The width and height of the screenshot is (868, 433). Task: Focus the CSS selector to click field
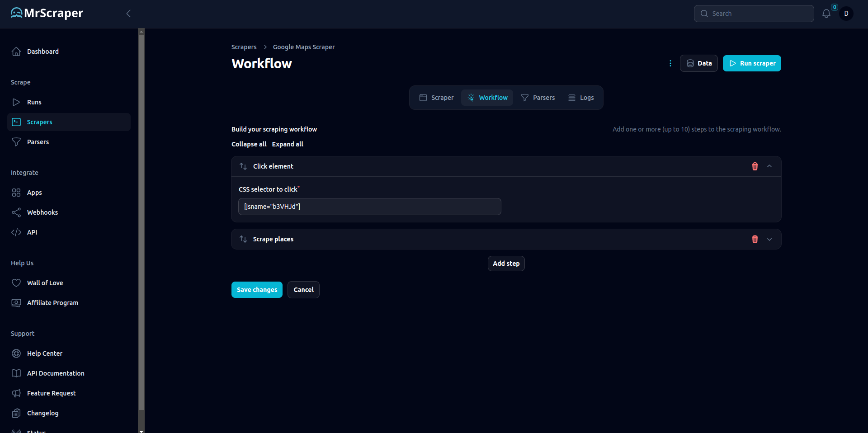[370, 207]
